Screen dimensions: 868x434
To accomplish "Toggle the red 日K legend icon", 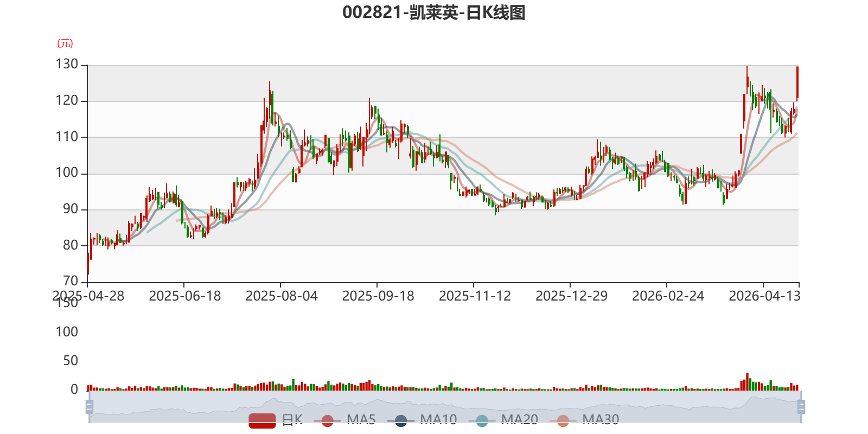I will (x=262, y=420).
